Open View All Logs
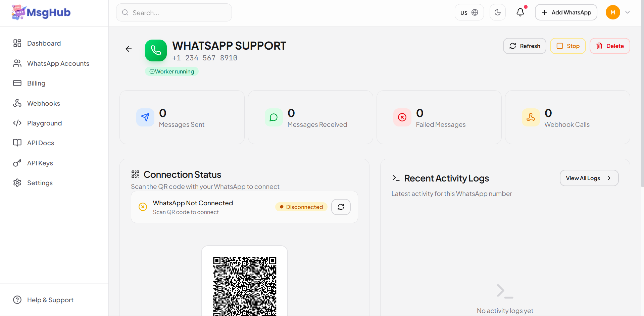The image size is (644, 316). click(x=589, y=178)
